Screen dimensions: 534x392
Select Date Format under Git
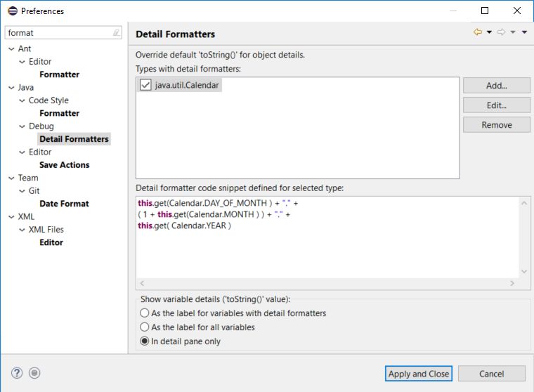[x=64, y=204]
